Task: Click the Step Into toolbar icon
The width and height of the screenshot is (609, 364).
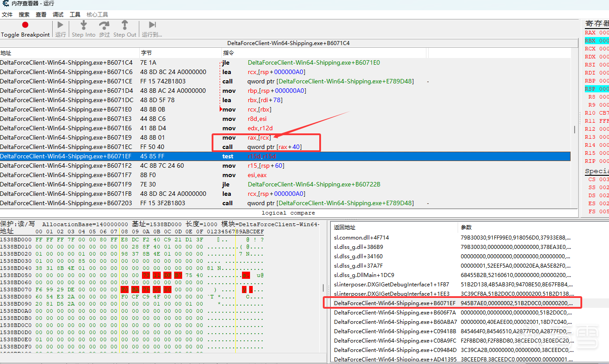Action: tap(83, 25)
